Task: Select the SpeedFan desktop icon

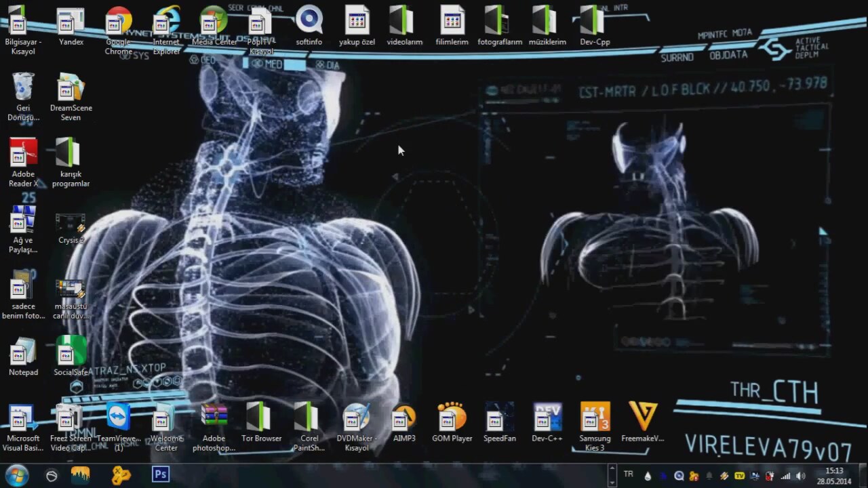Action: click(500, 424)
